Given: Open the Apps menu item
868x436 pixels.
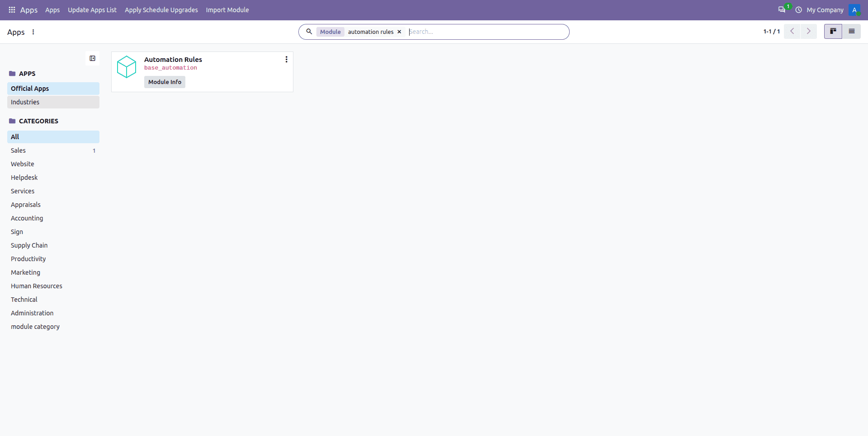Looking at the screenshot, I should coord(52,10).
